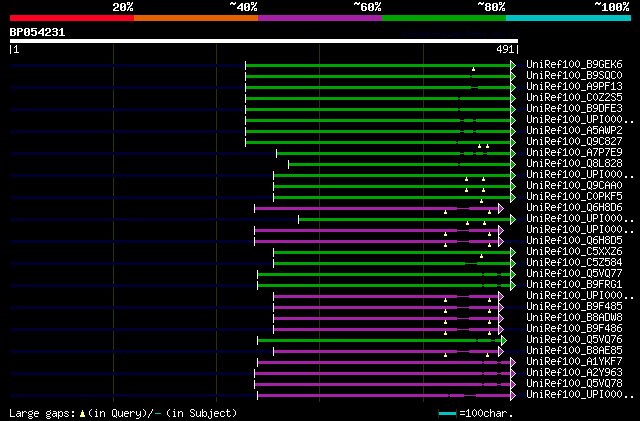Click the yellow gap marker on B9GEK6 row
Screen dimensions: 640x421
click(473, 69)
